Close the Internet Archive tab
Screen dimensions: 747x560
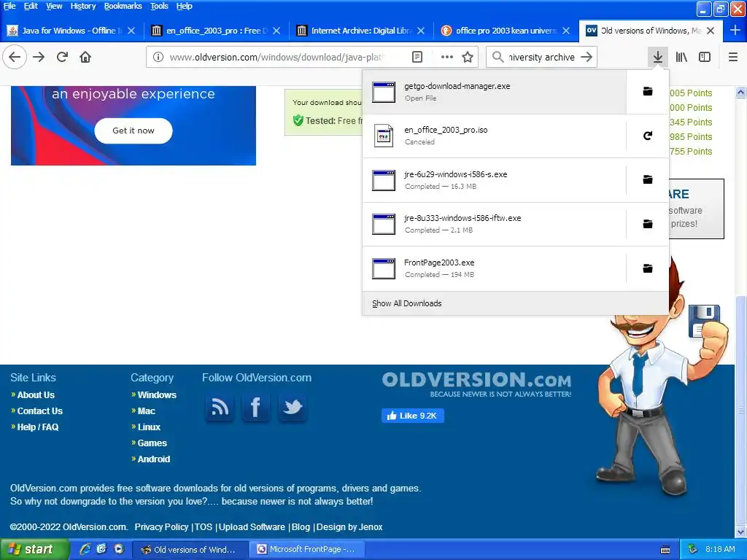coord(421,31)
